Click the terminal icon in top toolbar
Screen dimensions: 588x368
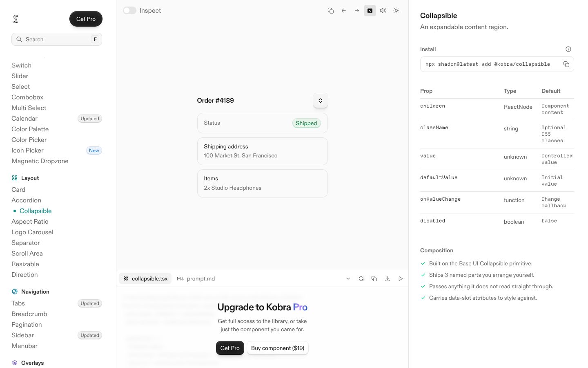tap(370, 11)
